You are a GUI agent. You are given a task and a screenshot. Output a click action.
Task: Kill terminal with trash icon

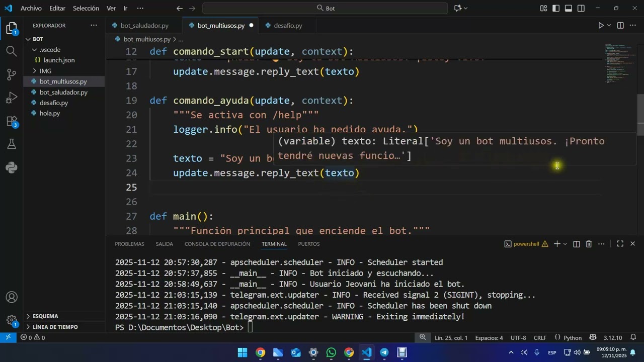coord(589,244)
